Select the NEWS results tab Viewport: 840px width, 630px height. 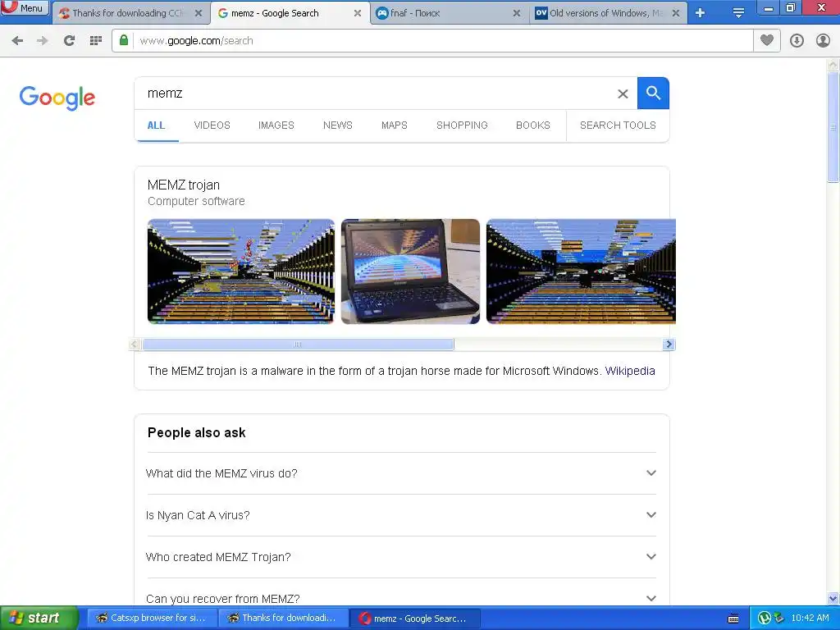point(337,126)
